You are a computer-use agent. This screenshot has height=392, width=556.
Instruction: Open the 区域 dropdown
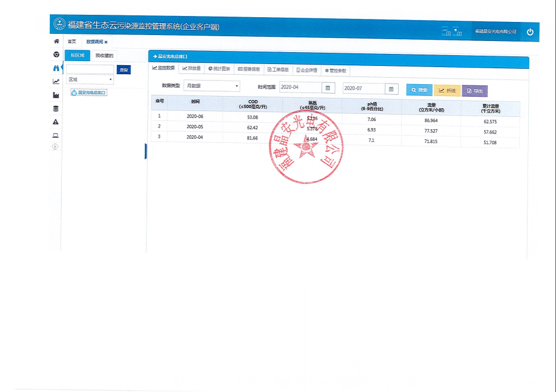tap(90, 79)
